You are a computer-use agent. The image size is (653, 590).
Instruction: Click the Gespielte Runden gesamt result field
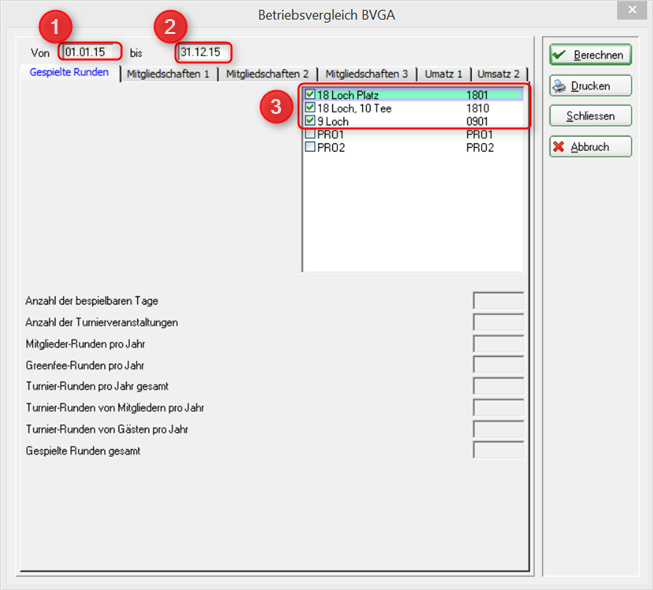[498, 450]
